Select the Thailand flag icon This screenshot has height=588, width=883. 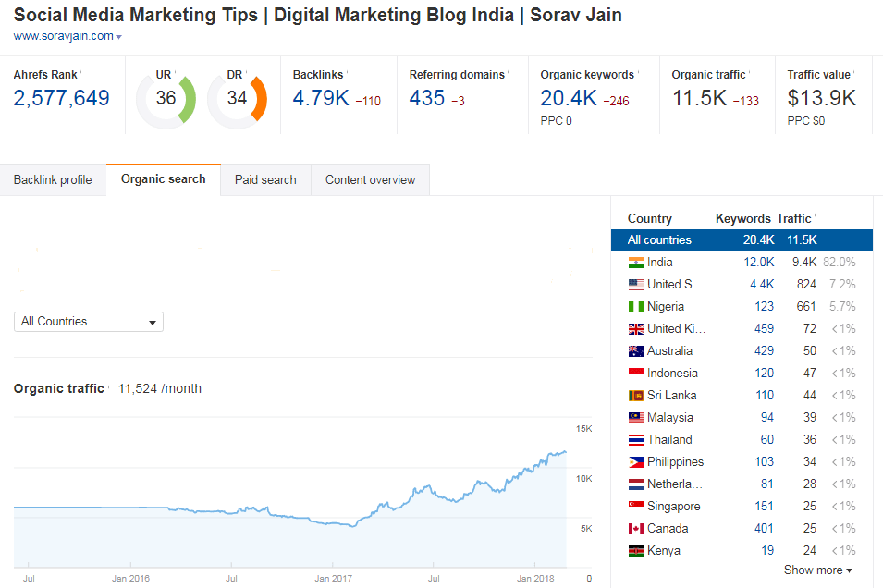(635, 439)
